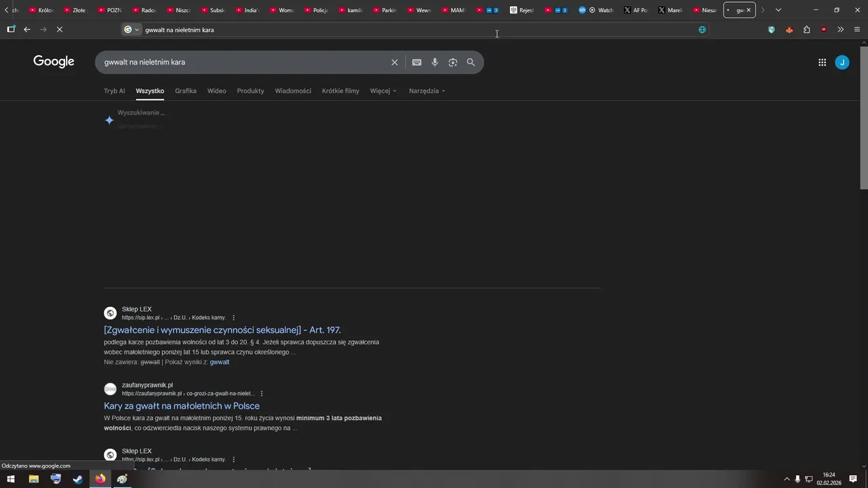Open Windows notification center
Viewport: 868px width, 488px height.
coord(853,479)
